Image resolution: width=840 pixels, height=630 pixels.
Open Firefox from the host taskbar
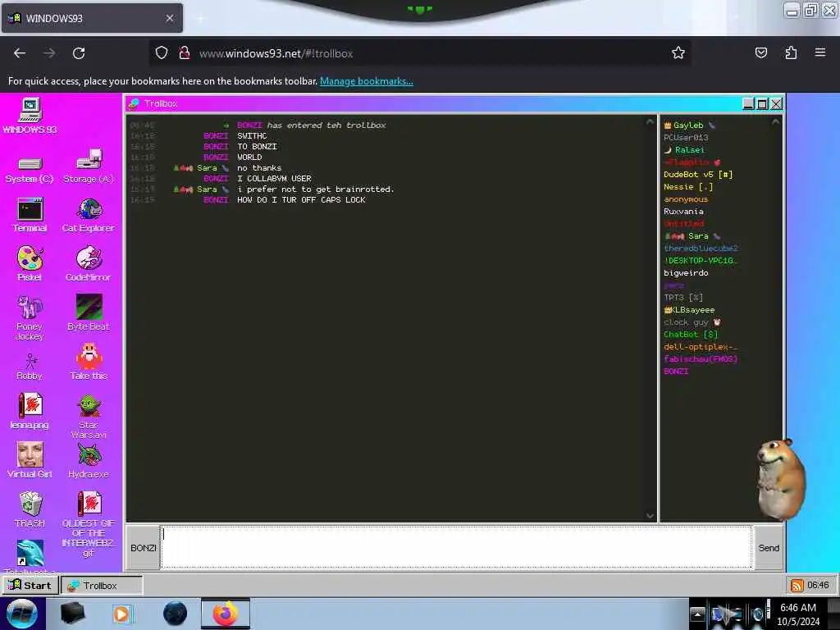pos(226,614)
